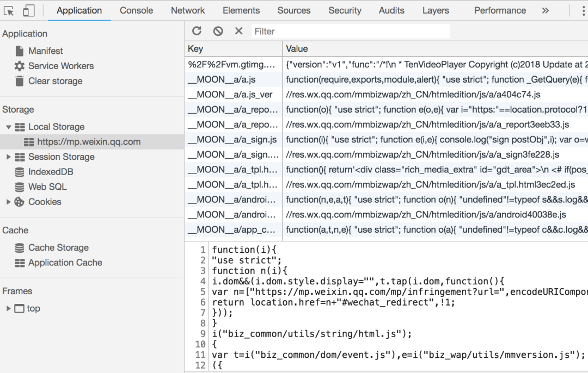Collapse the Local Storage tree node

pyautogui.click(x=8, y=127)
